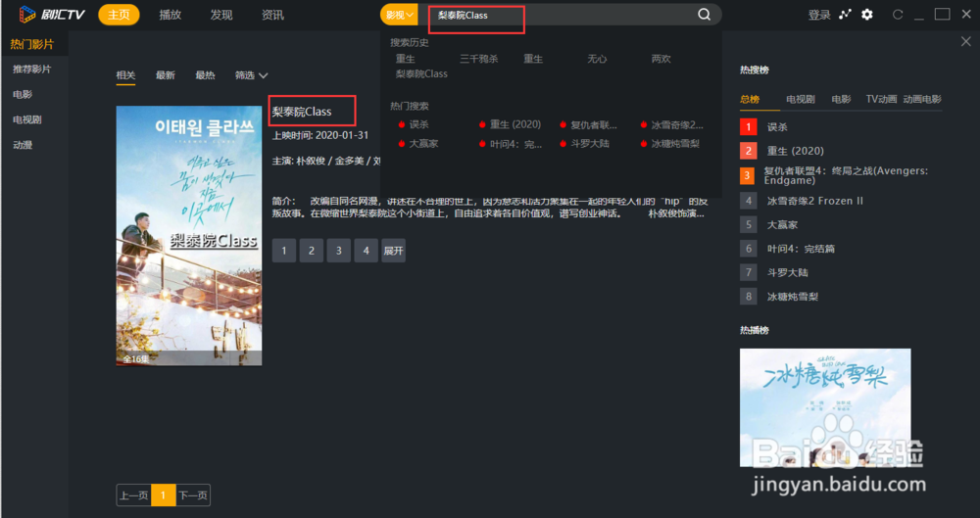Go to 上一页 previous page
980x518 pixels.
coord(133,494)
